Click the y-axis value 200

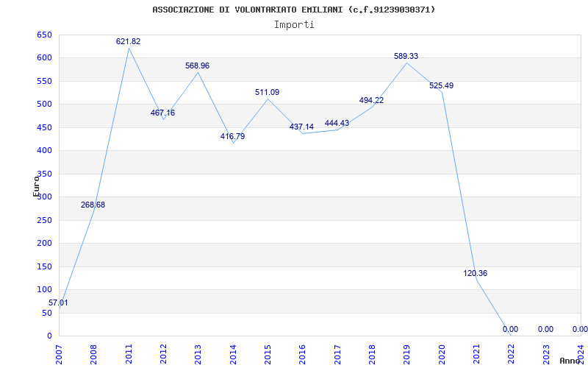(44, 244)
